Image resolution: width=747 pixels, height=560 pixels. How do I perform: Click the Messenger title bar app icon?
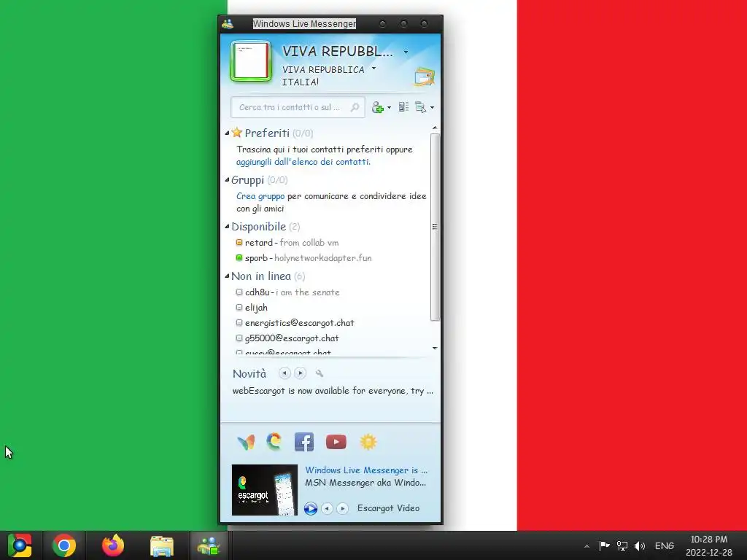pos(228,24)
